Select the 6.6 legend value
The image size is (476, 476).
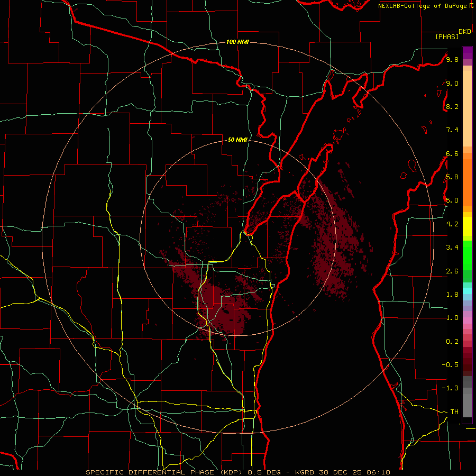pyautogui.click(x=452, y=153)
